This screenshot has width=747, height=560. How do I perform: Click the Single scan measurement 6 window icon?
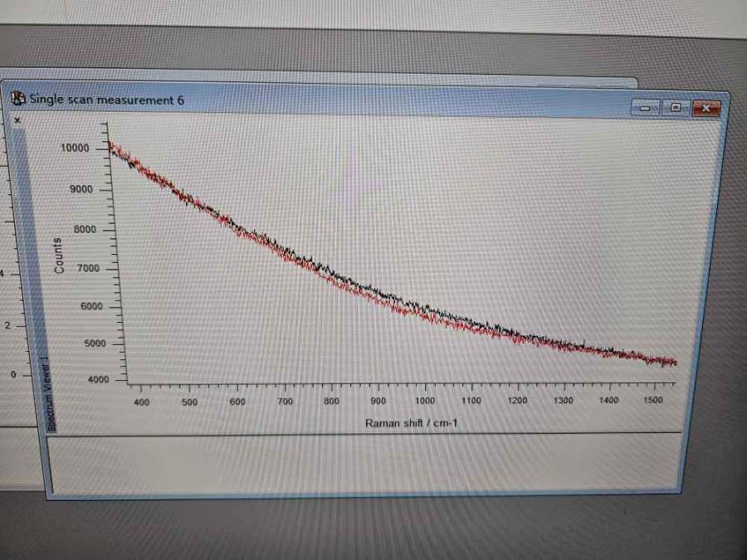[18, 98]
